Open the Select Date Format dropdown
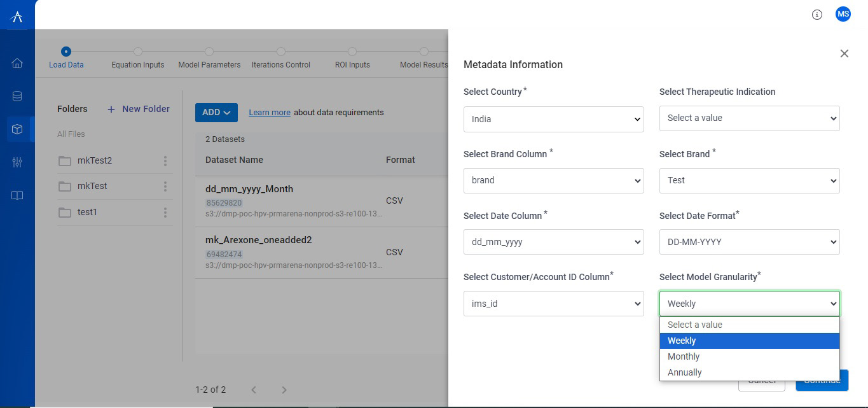 tap(749, 242)
